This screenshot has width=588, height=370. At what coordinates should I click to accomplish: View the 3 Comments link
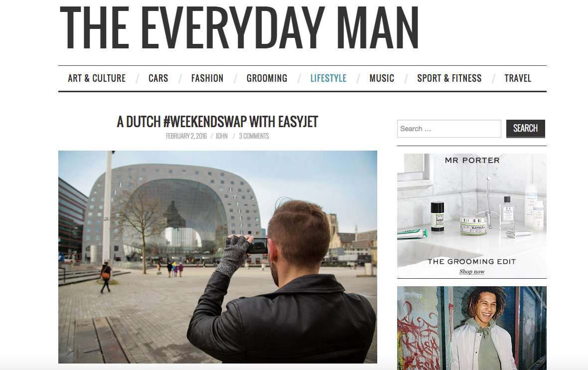coord(254,136)
